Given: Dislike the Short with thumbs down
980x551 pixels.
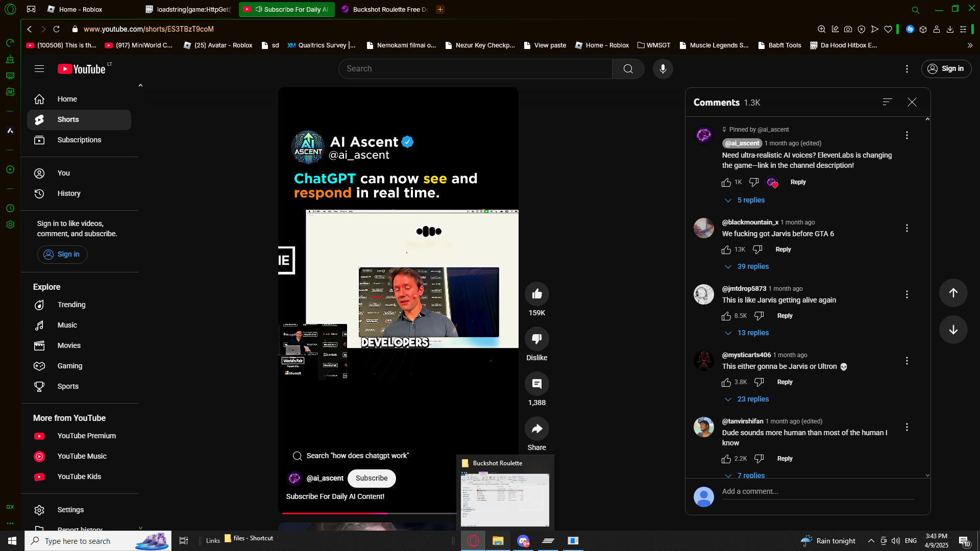Looking at the screenshot, I should coord(537,339).
